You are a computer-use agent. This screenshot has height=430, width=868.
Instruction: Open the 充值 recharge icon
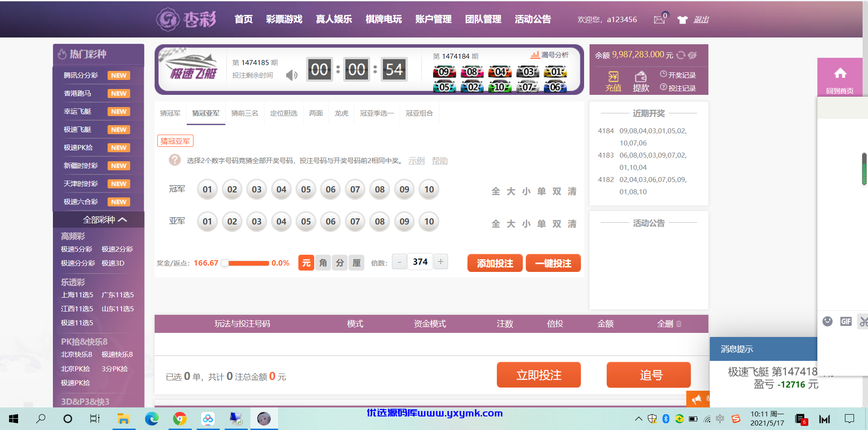click(x=613, y=76)
